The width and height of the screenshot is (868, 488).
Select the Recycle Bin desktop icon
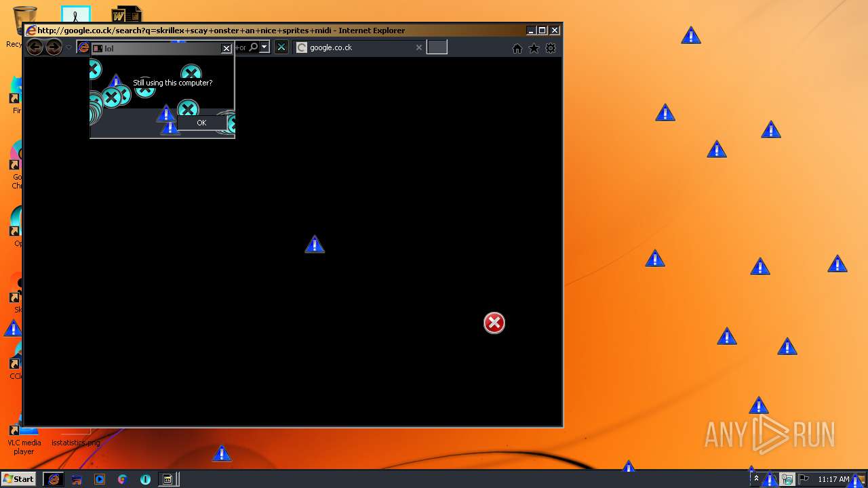(24, 26)
